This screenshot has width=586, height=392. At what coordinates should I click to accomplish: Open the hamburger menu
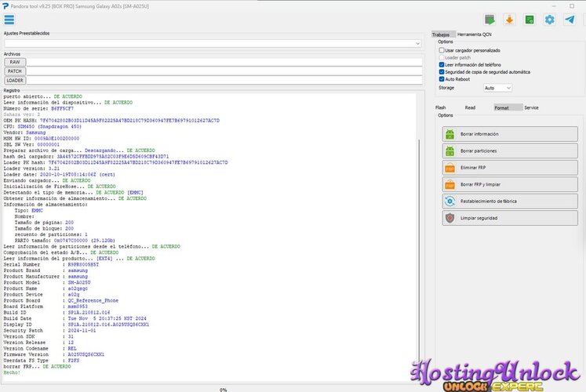(x=9, y=20)
